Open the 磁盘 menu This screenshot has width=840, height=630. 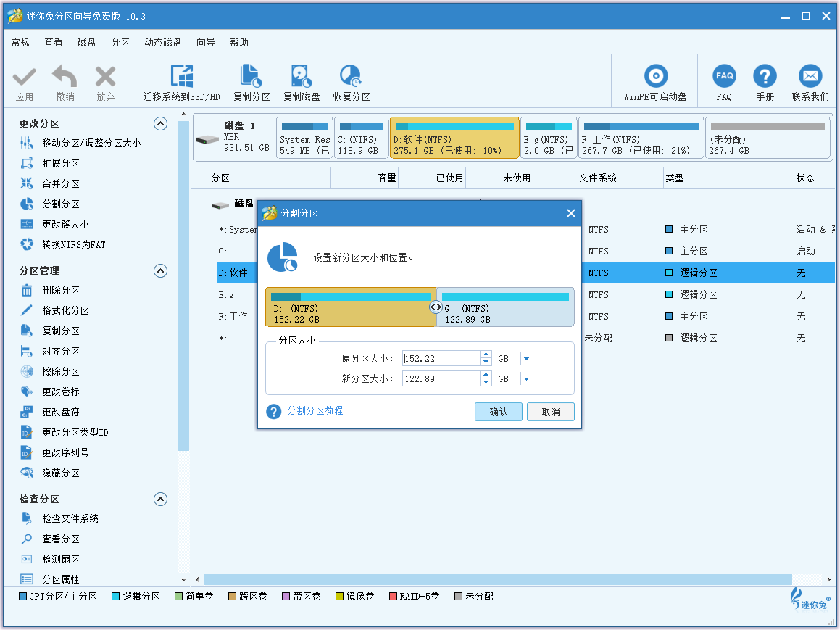tap(87, 42)
